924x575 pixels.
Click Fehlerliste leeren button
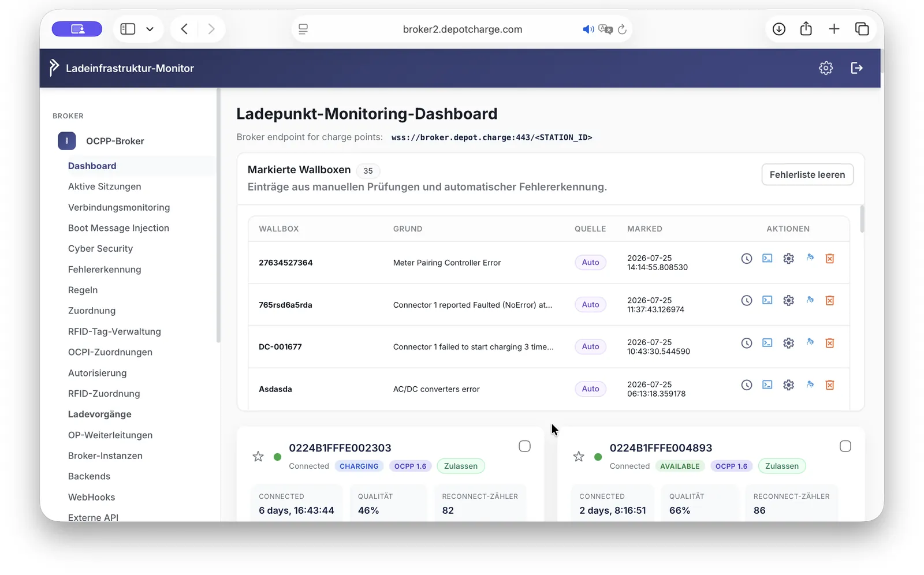click(807, 175)
